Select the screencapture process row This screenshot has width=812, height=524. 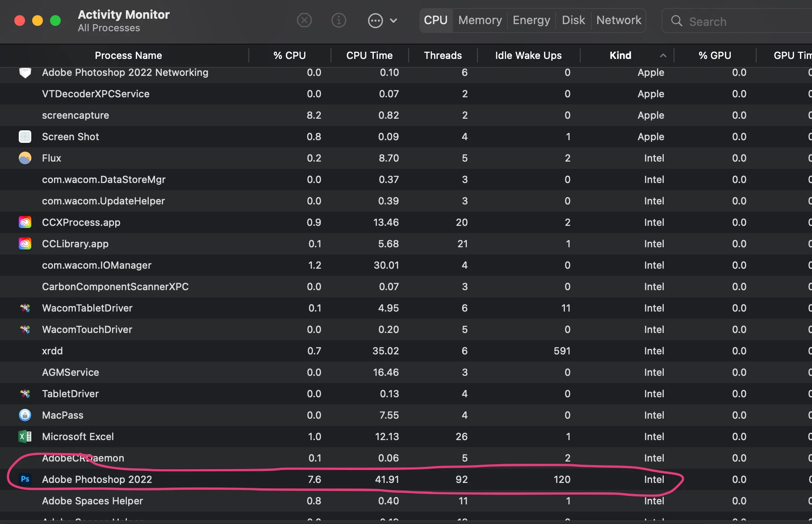point(406,115)
